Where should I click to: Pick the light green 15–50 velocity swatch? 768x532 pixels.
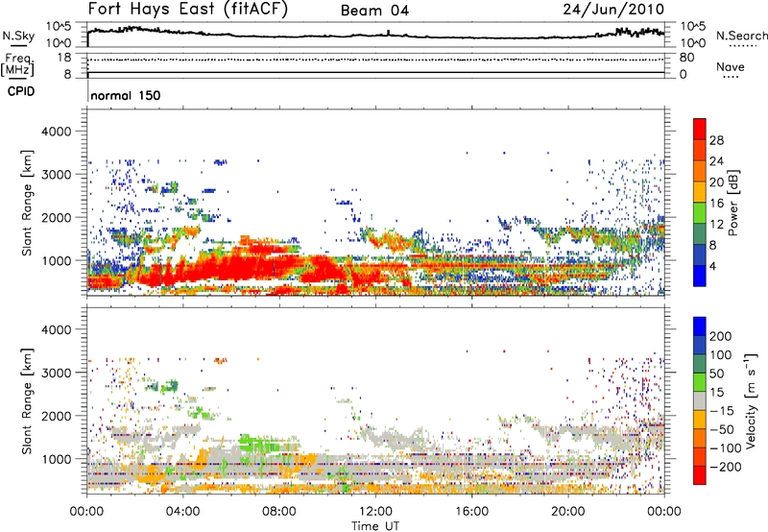[x=700, y=382]
